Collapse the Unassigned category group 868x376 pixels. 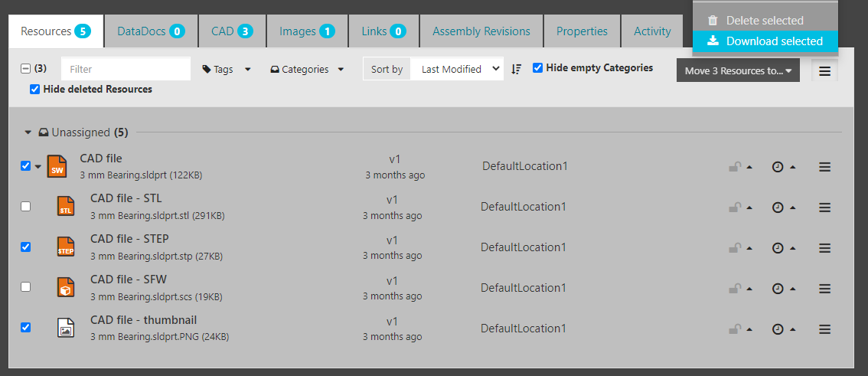pos(28,132)
